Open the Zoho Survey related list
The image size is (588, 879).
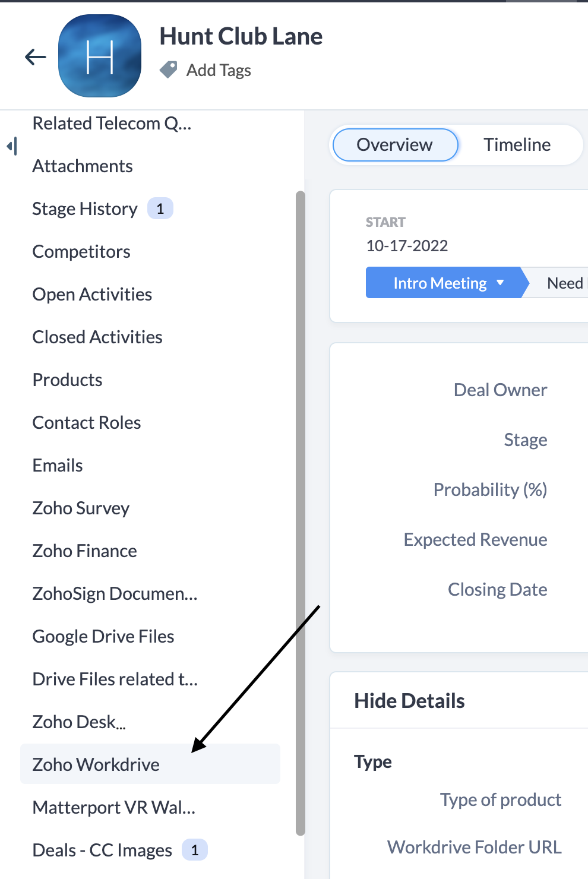pos(81,508)
